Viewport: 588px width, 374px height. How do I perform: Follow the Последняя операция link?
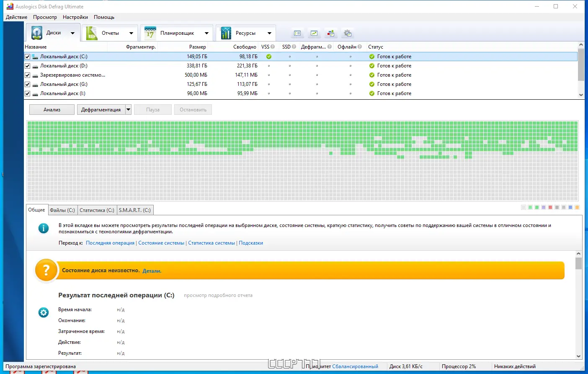tap(110, 242)
